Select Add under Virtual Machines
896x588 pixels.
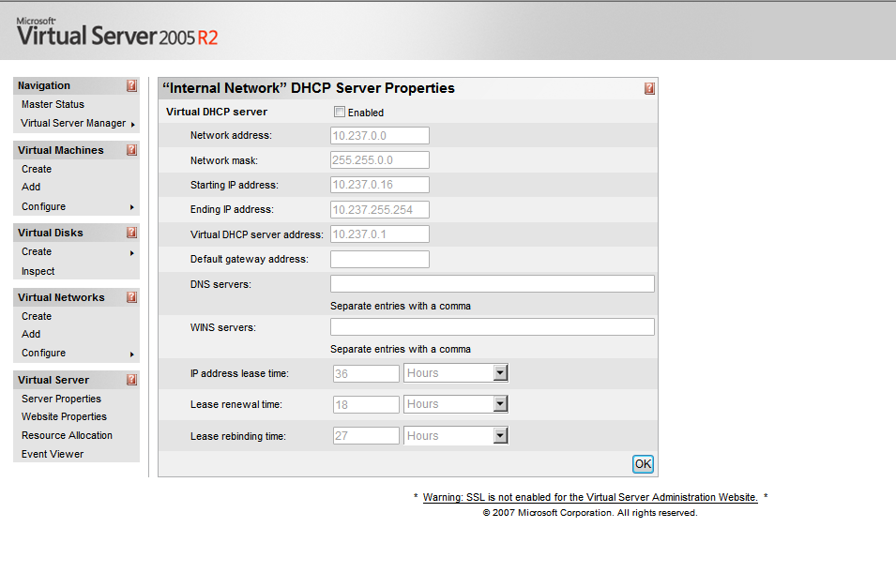[x=31, y=187]
